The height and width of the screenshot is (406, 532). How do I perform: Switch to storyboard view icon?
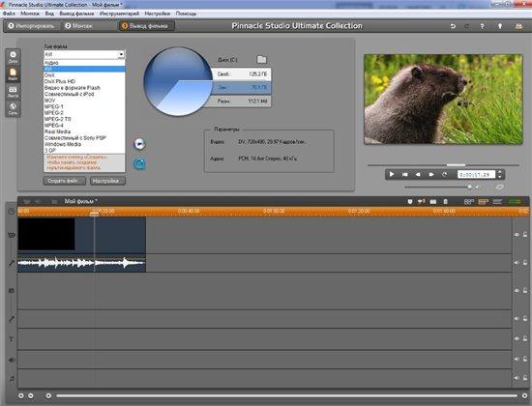tap(469, 201)
